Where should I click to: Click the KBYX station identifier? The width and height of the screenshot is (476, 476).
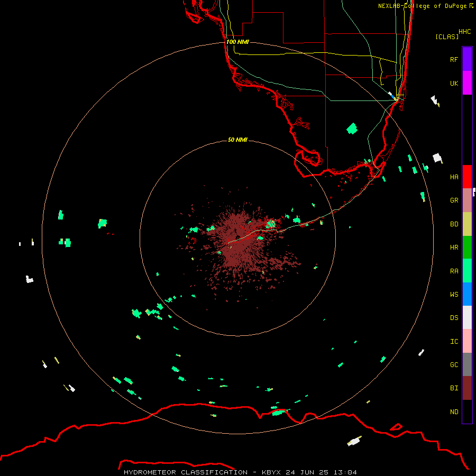(x=271, y=472)
